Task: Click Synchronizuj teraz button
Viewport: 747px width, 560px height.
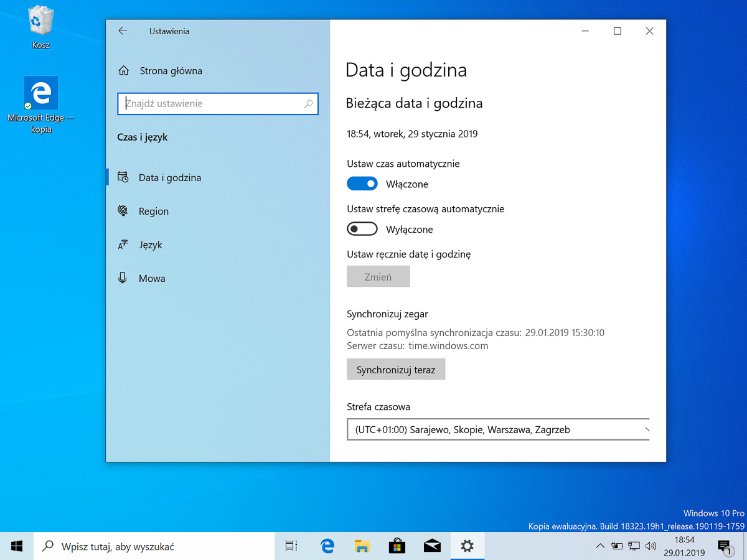Action: click(396, 370)
